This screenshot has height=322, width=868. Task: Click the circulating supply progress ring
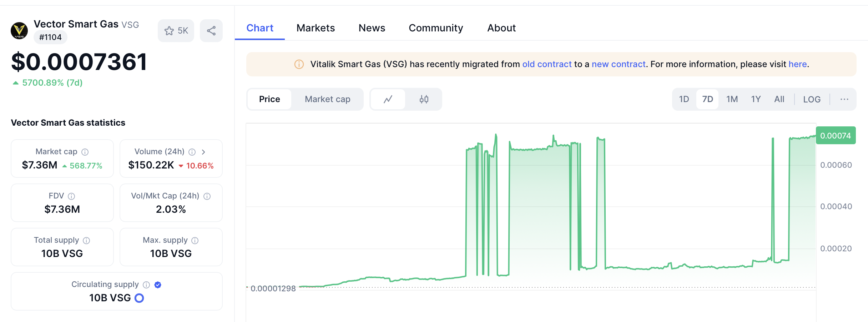[139, 298]
